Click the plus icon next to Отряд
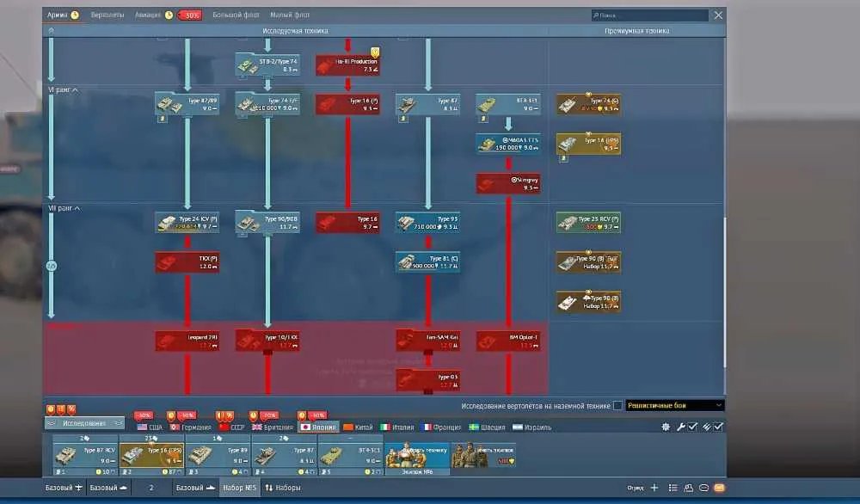Viewport: 860px width, 504px height. pos(654,488)
